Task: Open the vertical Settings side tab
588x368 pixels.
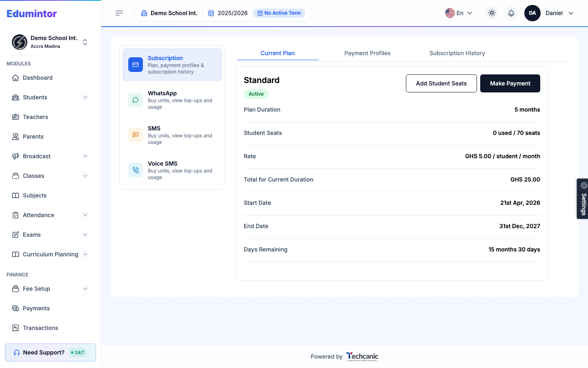Action: [x=583, y=199]
